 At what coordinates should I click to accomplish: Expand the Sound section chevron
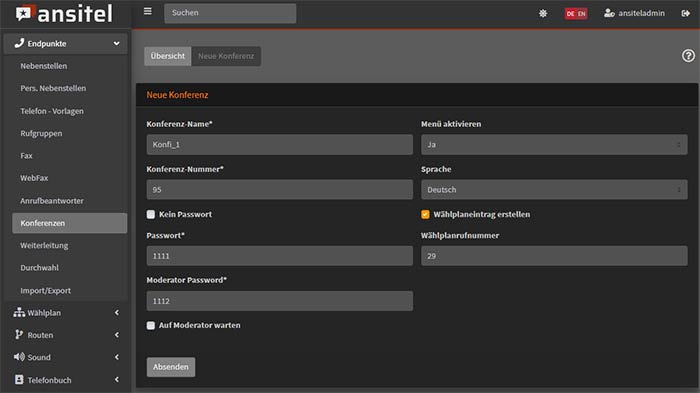tap(117, 357)
